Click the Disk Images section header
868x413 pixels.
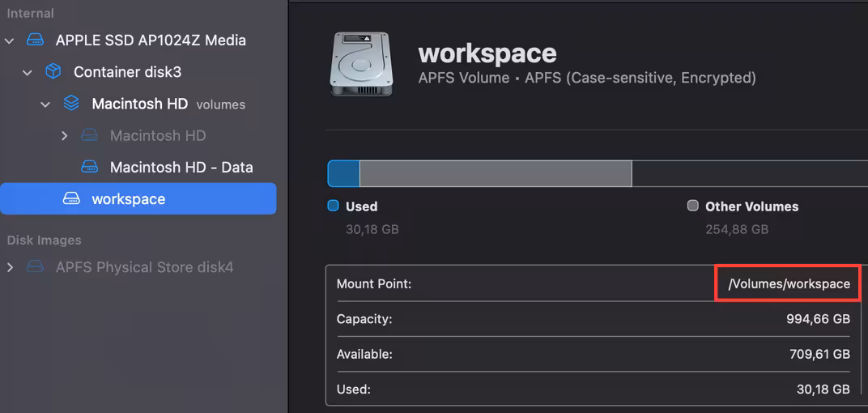point(45,241)
